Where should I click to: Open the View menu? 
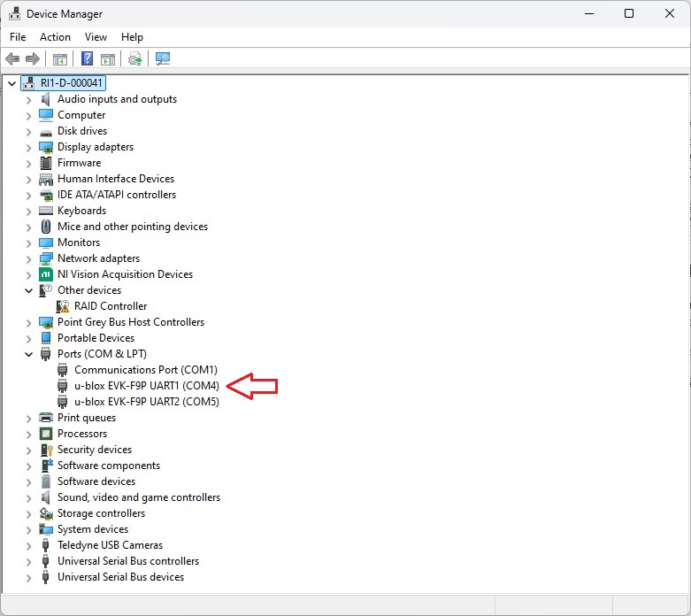[96, 37]
